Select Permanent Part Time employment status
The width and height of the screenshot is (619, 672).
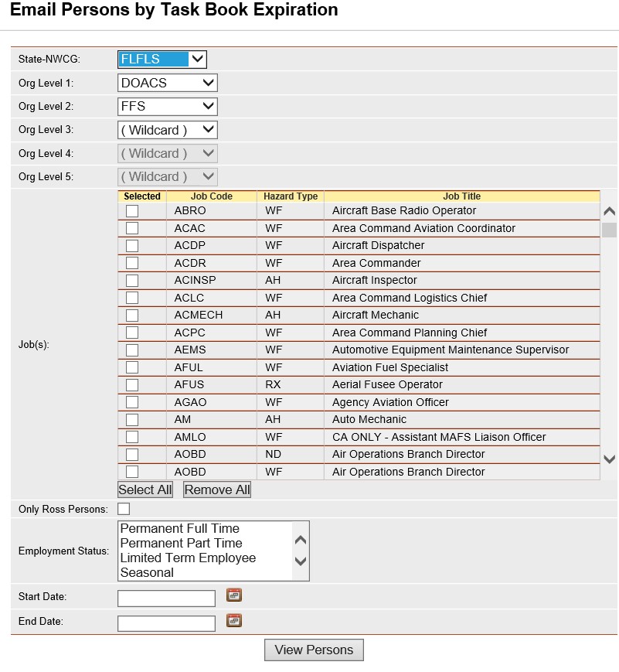pyautogui.click(x=181, y=543)
